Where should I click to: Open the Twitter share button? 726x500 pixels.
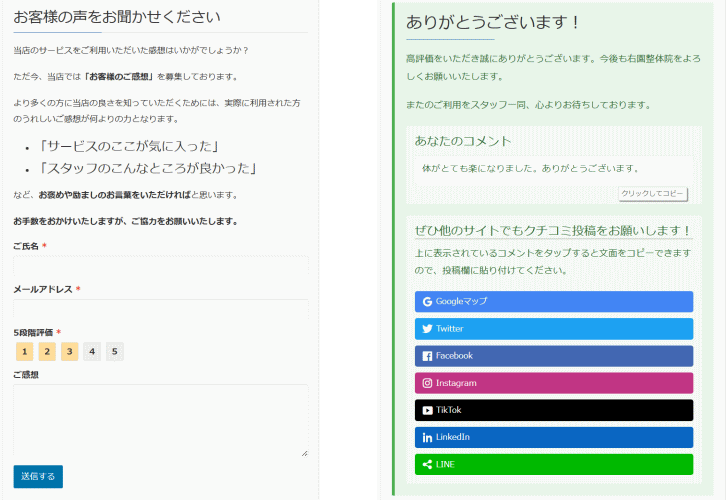coord(554,329)
